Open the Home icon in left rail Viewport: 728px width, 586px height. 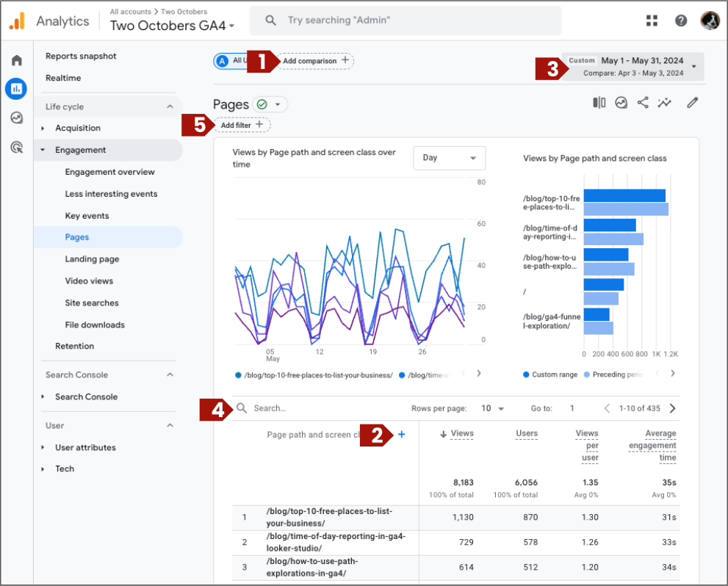click(x=17, y=60)
